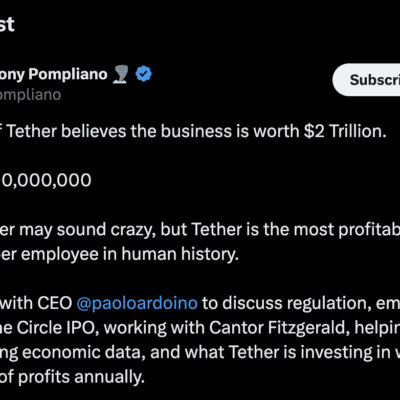This screenshot has width=400, height=400.
Task: Click the phrase "may sound crazy"
Action: click(87, 230)
